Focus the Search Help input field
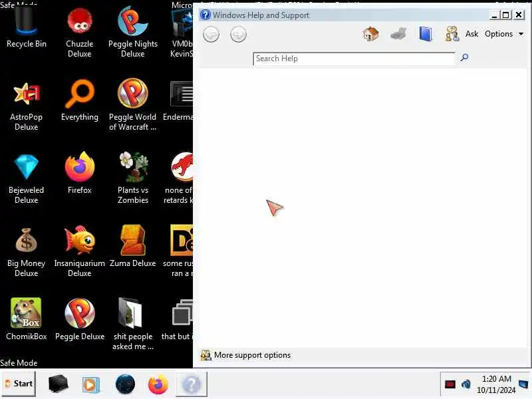532x399 pixels. [x=354, y=59]
